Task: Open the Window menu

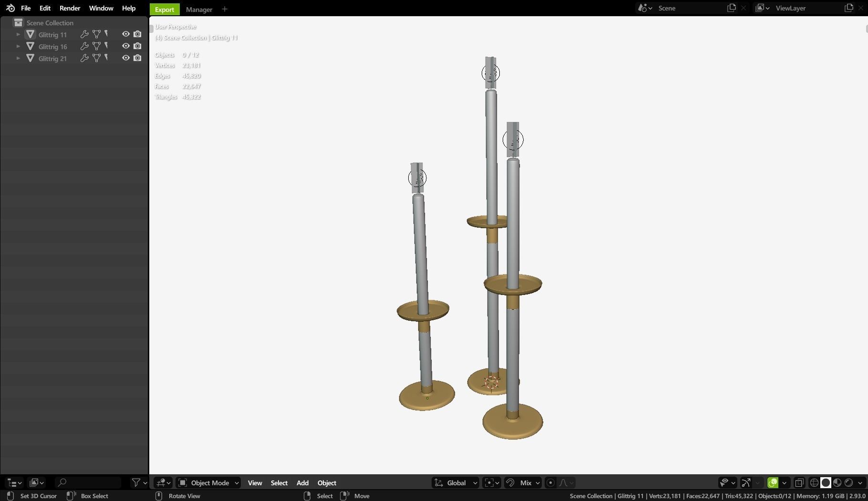Action: coord(101,8)
